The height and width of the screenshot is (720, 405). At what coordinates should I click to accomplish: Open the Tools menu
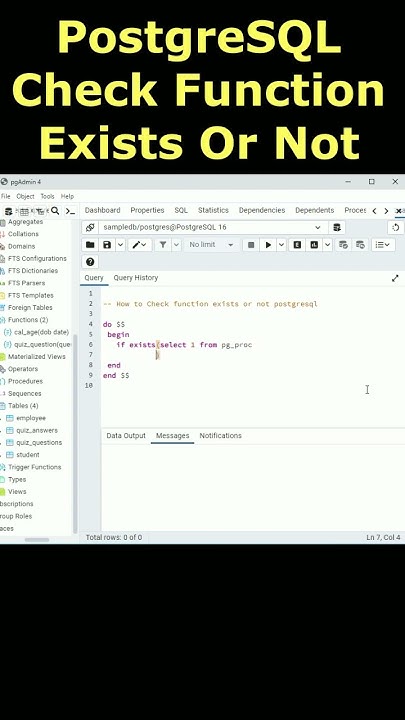47,196
